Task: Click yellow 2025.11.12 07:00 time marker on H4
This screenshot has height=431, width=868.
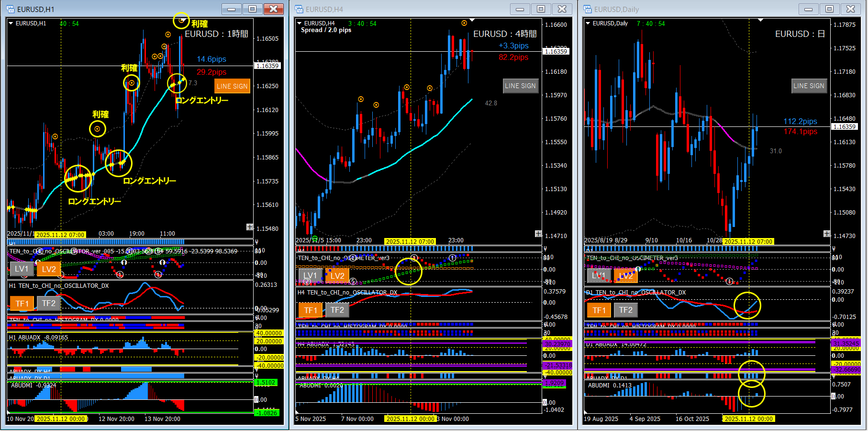Action: click(x=410, y=242)
